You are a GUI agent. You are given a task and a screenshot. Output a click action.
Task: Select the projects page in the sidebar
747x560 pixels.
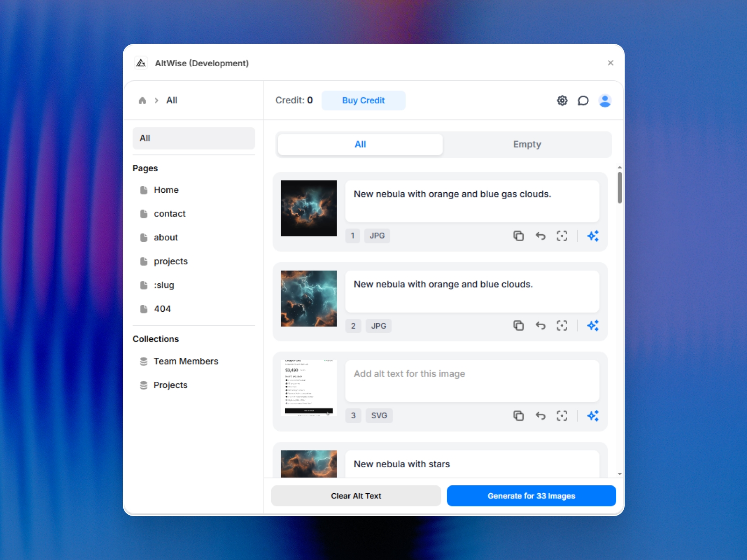click(x=170, y=261)
